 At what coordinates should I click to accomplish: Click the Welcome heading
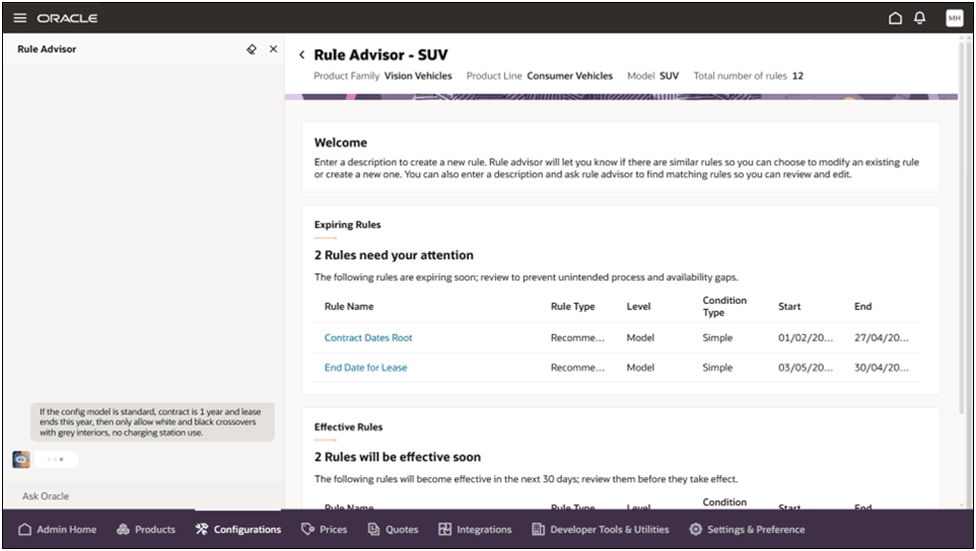click(340, 143)
